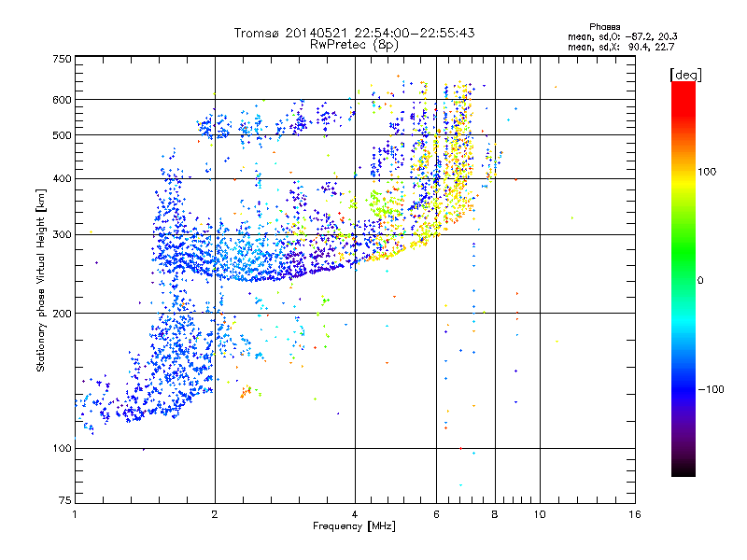Click the "Phases" heading text

pos(604,27)
